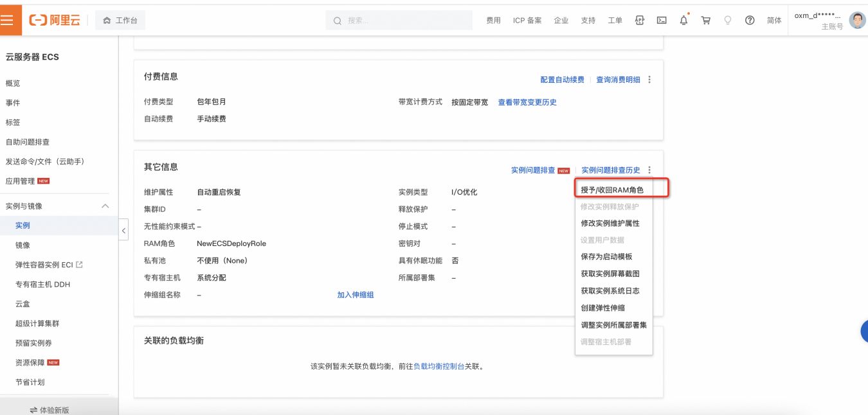Open 云盒 in sidebar
The width and height of the screenshot is (868, 415).
tap(23, 304)
